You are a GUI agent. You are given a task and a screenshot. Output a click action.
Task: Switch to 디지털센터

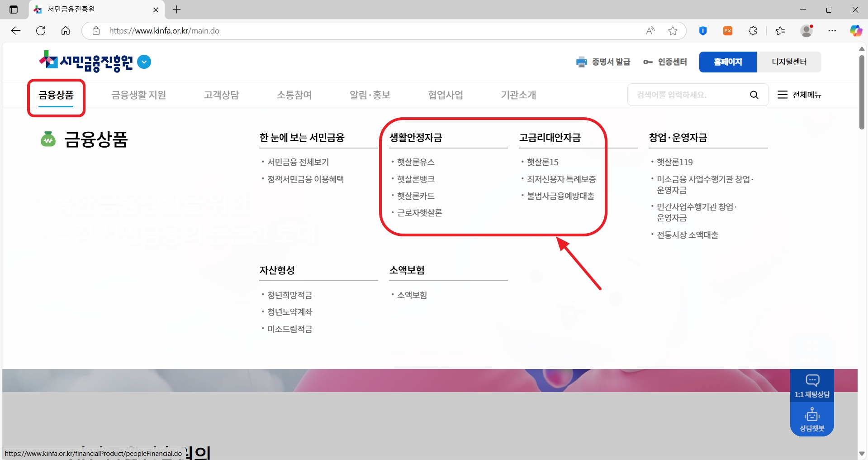click(789, 62)
